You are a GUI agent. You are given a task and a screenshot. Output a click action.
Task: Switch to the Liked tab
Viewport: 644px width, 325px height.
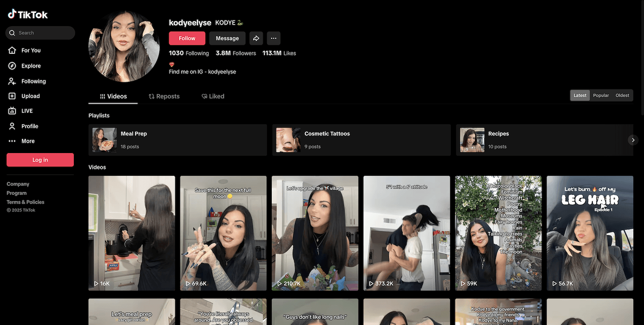click(x=213, y=96)
